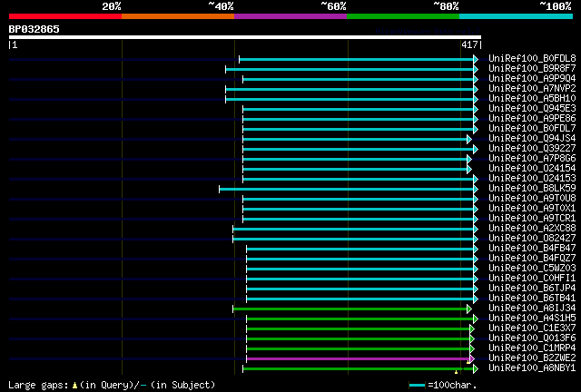Click the red 20% identity legend segment
This screenshot has height=392, width=581.
point(65,16)
